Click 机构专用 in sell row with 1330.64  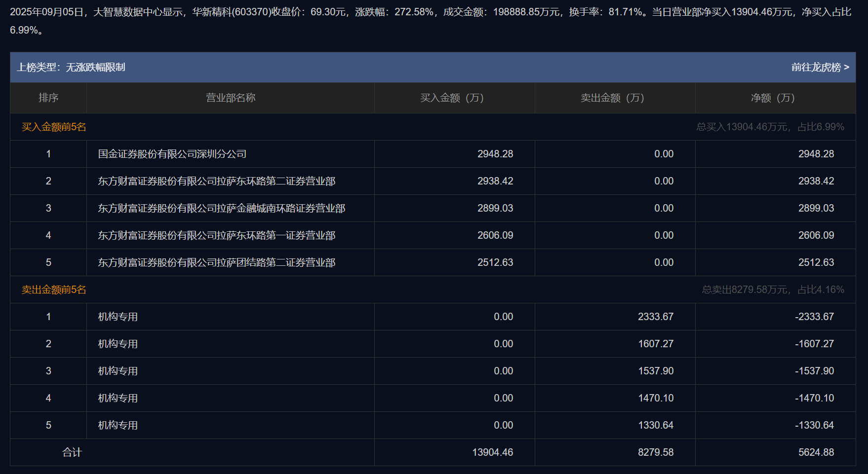click(118, 425)
